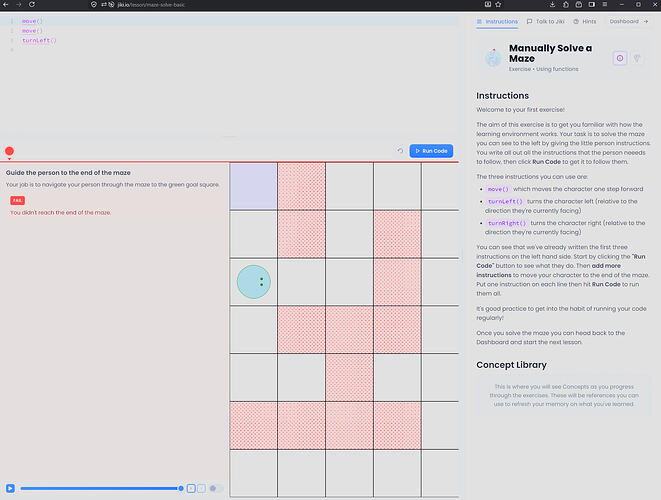Open the Talk to Jiki tab
The height and width of the screenshot is (500, 661).
pyautogui.click(x=545, y=22)
